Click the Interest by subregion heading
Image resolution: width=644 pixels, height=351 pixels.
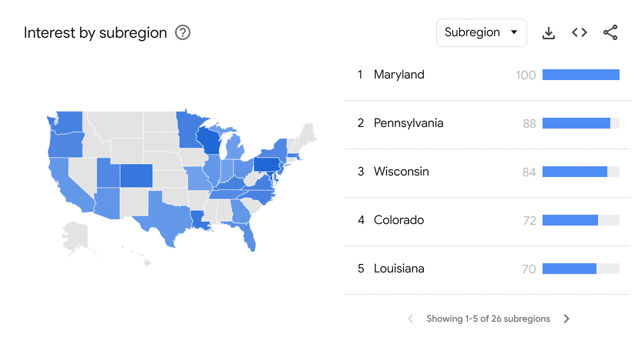click(x=95, y=32)
